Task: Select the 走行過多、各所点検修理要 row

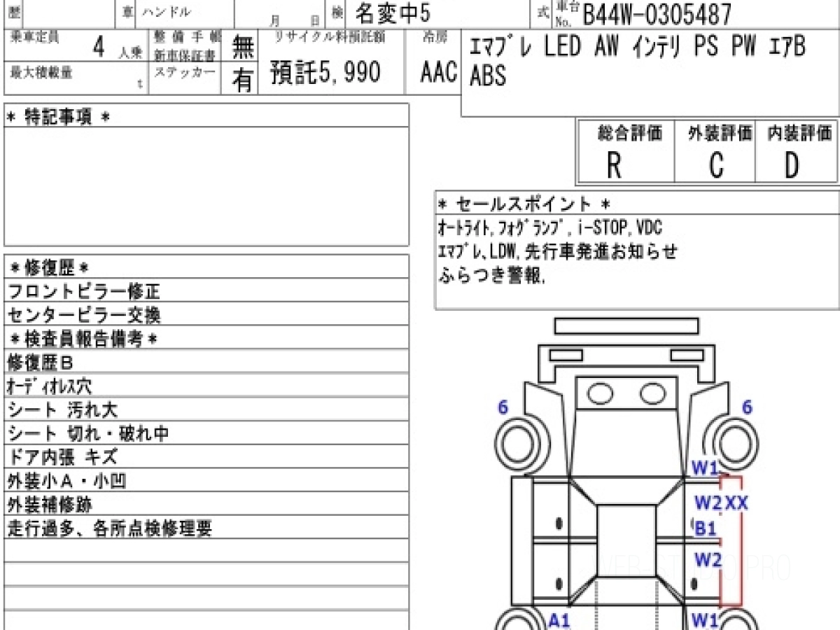Action: coord(206,528)
